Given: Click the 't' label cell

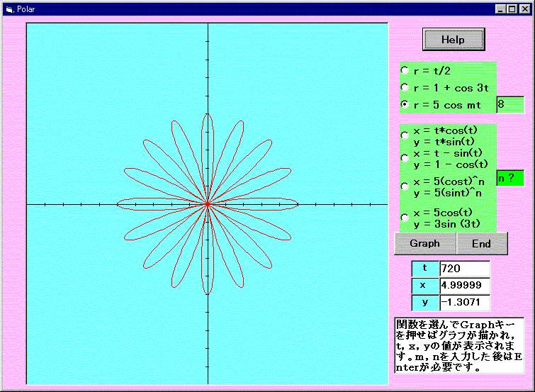Looking at the screenshot, I should tap(425, 269).
